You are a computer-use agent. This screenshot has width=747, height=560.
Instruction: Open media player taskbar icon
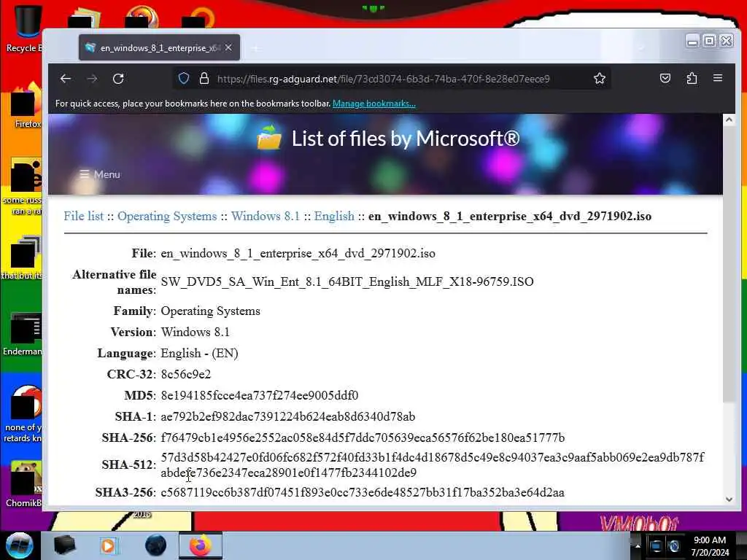109,545
